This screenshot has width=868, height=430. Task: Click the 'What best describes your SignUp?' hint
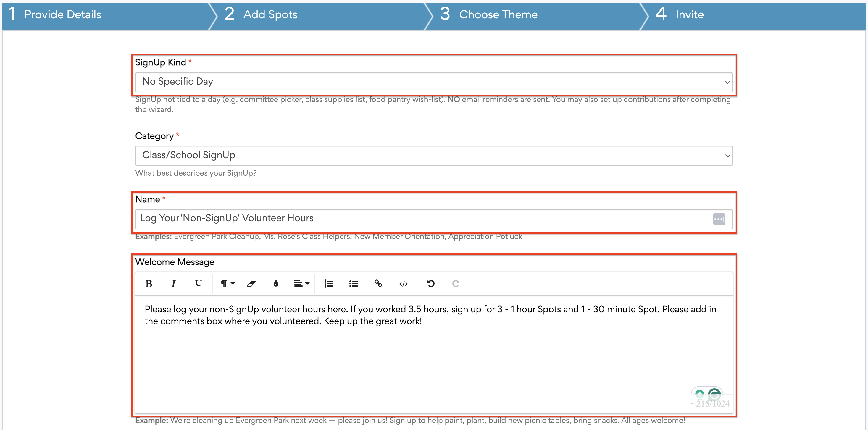coord(196,173)
